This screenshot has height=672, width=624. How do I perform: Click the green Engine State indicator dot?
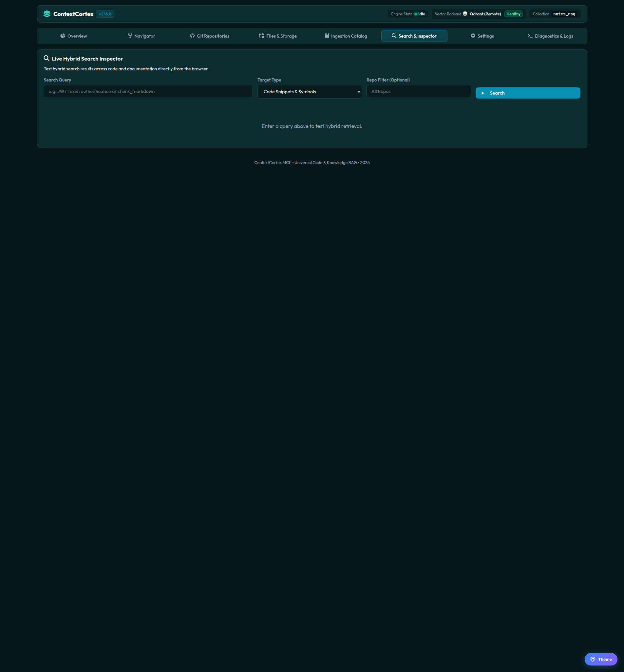pyautogui.click(x=416, y=14)
